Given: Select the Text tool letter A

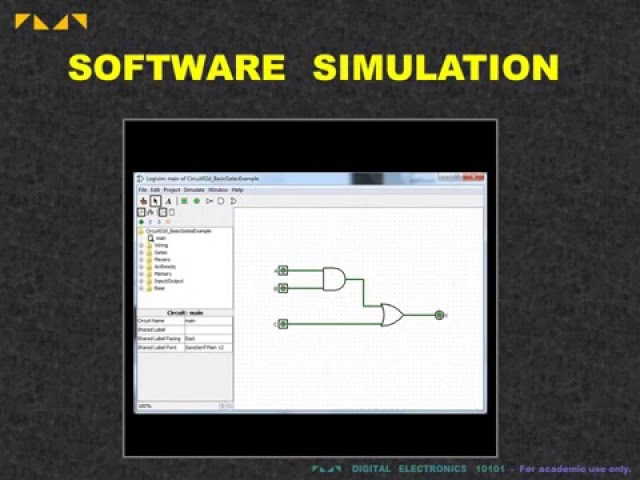Looking at the screenshot, I should pyautogui.click(x=168, y=201).
